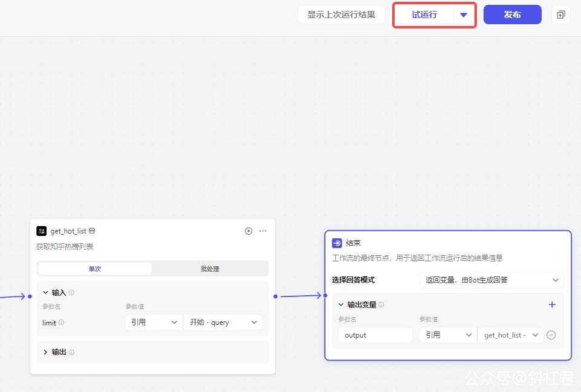
Task: Click info icon beside 输出变量
Action: 381,304
